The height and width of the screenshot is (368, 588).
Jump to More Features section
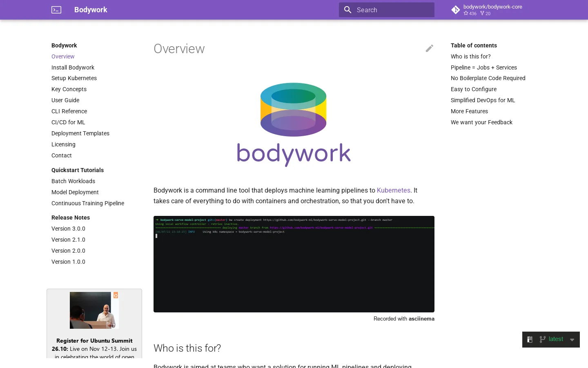pos(469,111)
